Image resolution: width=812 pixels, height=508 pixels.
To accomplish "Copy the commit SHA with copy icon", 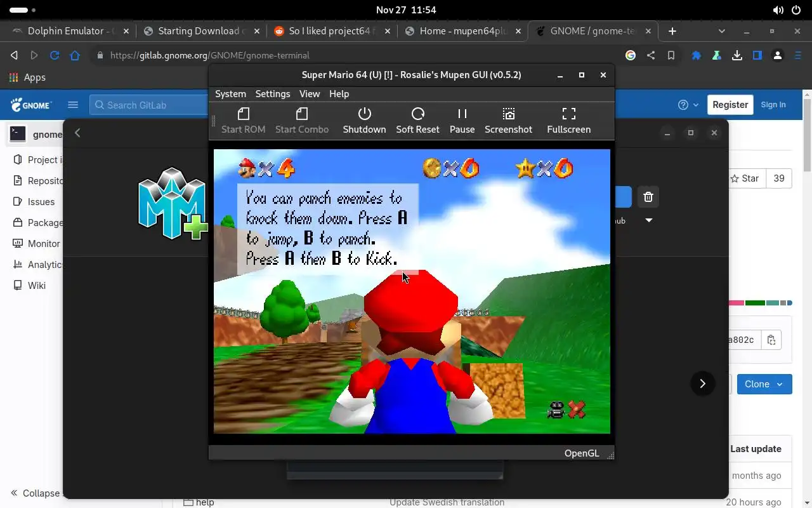I will 771,340.
